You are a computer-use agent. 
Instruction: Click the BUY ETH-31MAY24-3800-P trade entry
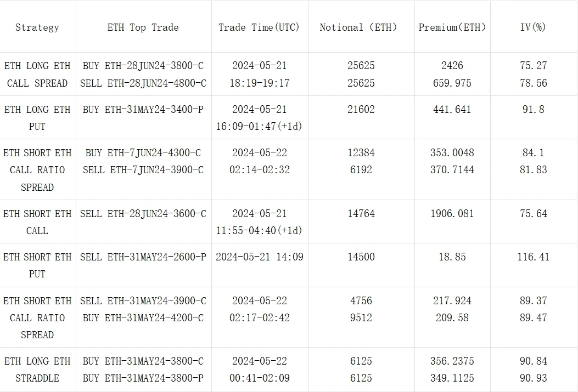click(143, 378)
